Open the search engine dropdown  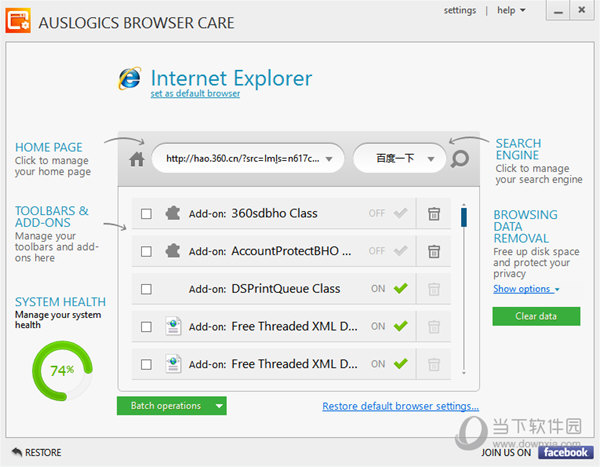[431, 159]
